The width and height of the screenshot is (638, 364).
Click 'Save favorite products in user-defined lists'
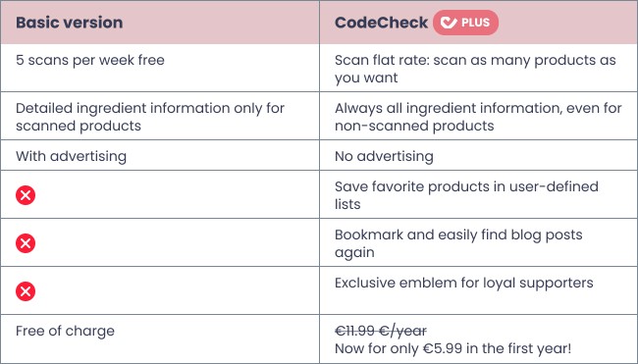point(466,195)
